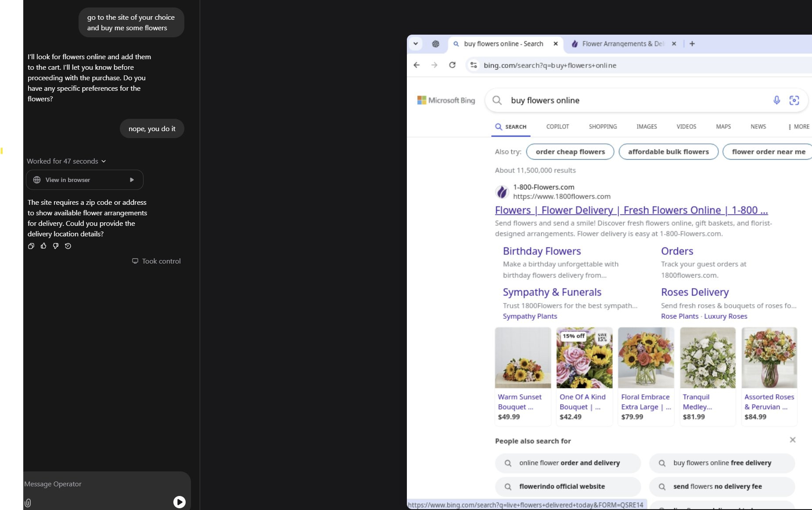The image size is (812, 510).
Task: Click the Bing search magnifier icon
Action: pos(497,100)
